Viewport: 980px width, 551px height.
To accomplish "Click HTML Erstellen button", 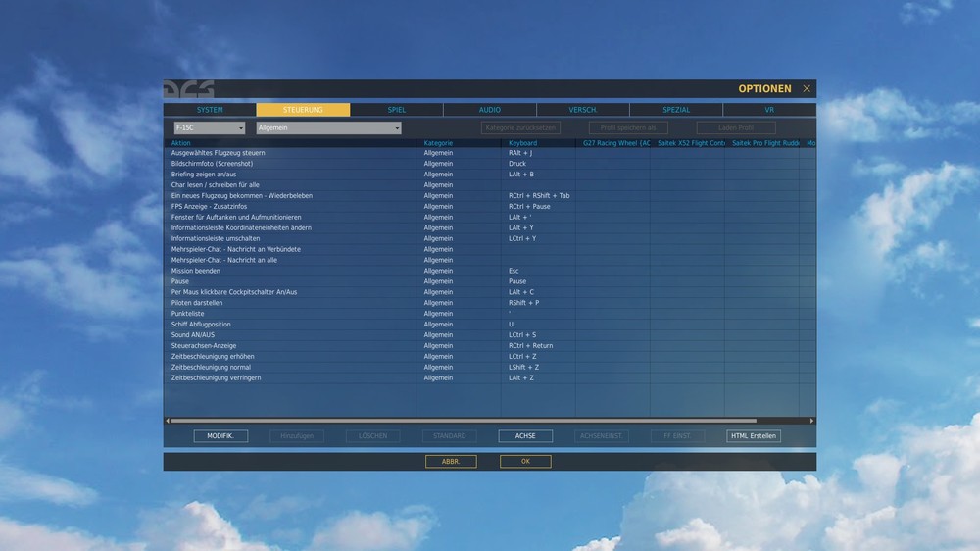I will [x=753, y=436].
